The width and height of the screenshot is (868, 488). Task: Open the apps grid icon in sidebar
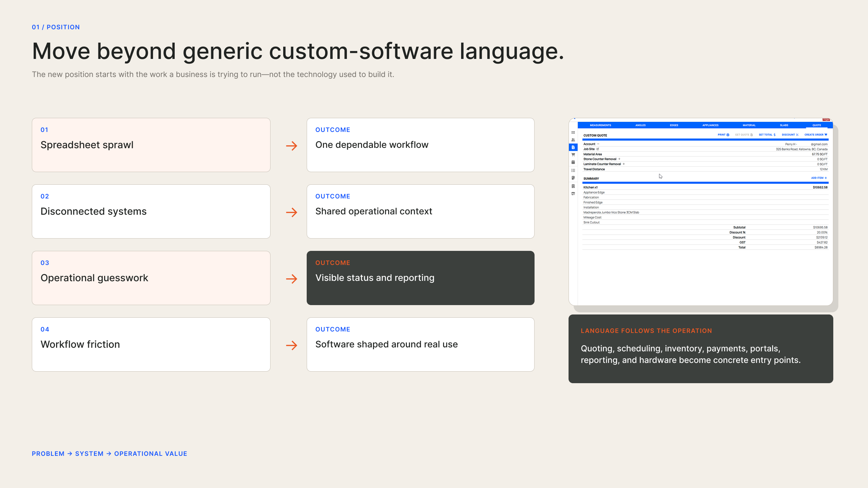pos(573,133)
